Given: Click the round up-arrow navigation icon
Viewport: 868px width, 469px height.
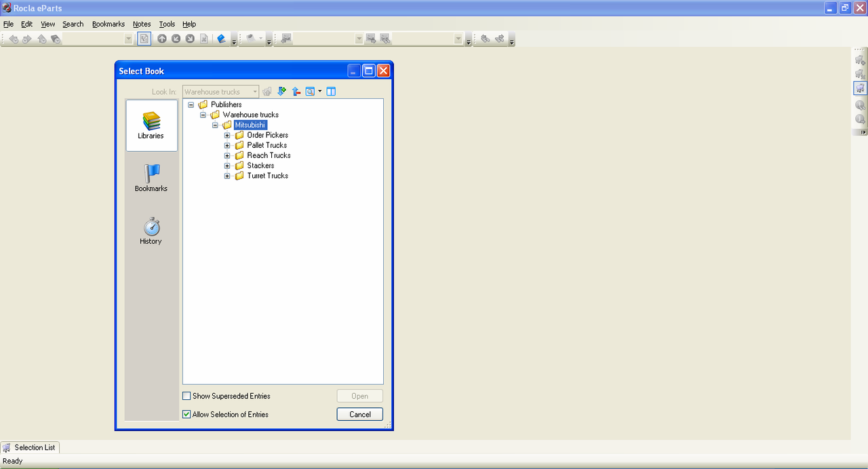Looking at the screenshot, I should (x=162, y=39).
